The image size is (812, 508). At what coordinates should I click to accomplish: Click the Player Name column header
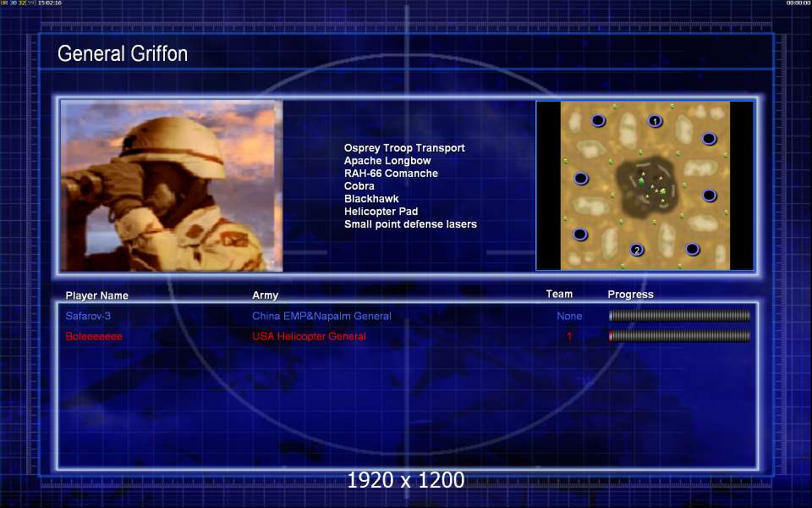[x=96, y=295]
